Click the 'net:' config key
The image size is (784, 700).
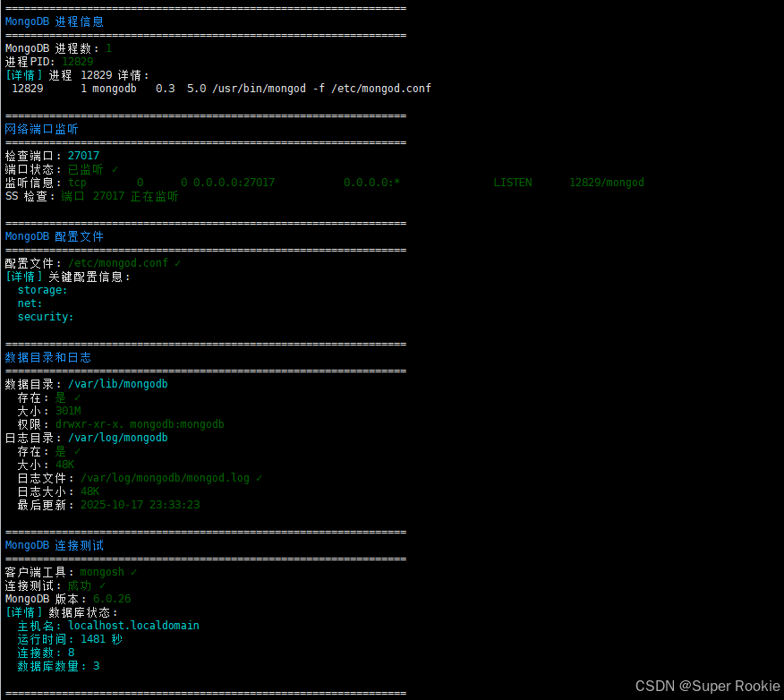(x=30, y=303)
